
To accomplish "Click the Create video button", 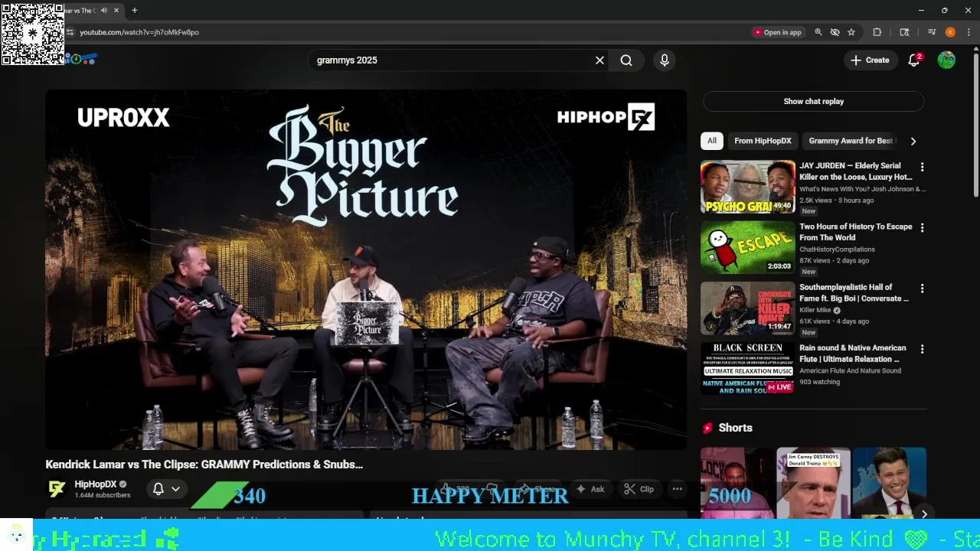I will (x=870, y=60).
